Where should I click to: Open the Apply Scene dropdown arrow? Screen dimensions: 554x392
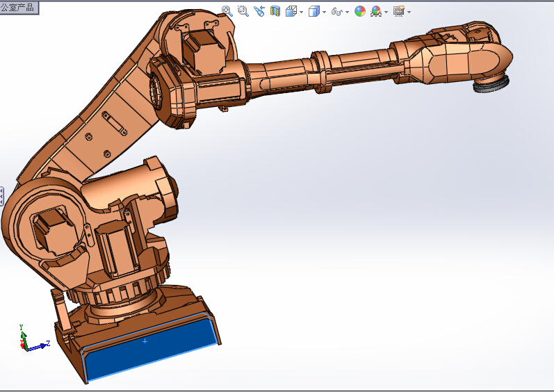386,12
